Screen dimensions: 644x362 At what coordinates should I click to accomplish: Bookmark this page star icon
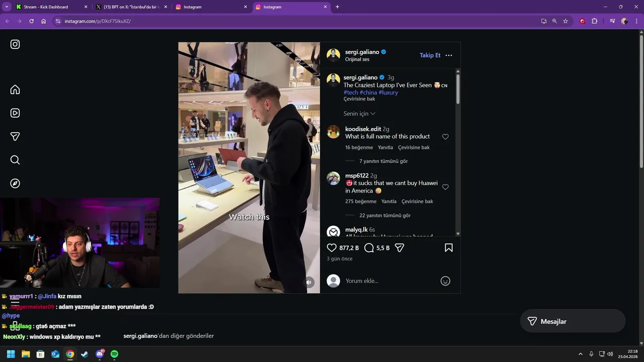pyautogui.click(x=566, y=21)
